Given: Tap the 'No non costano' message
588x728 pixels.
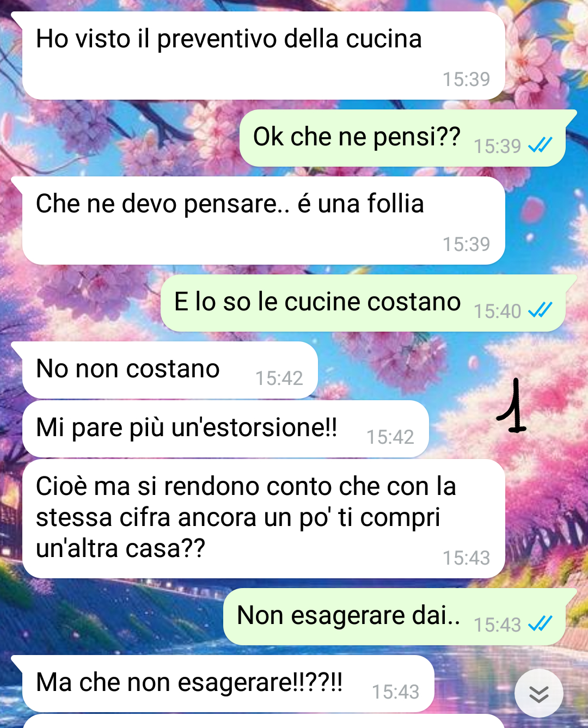Looking at the screenshot, I should click(170, 370).
